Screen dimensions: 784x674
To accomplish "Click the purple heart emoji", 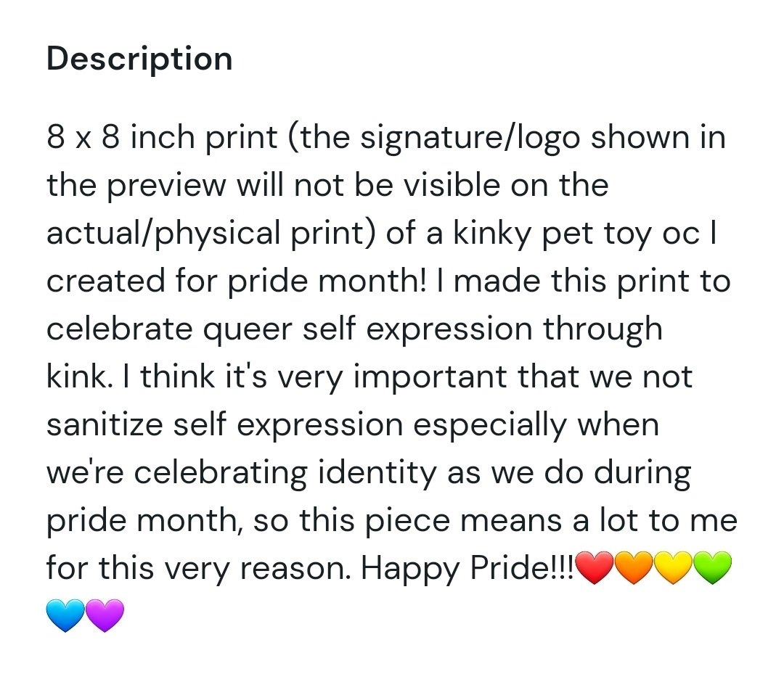I will pyautogui.click(x=105, y=615).
